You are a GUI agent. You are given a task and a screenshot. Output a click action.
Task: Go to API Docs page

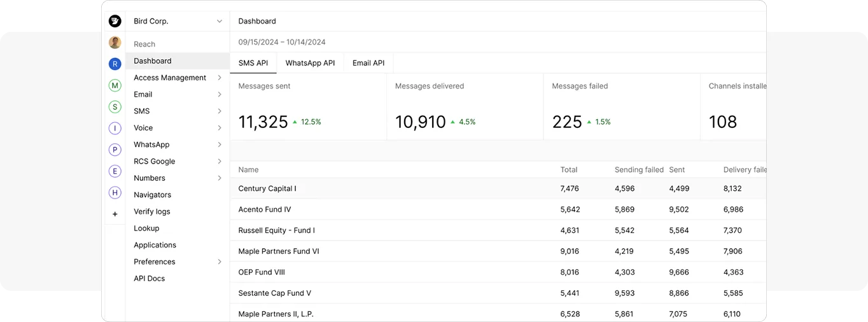(x=150, y=278)
